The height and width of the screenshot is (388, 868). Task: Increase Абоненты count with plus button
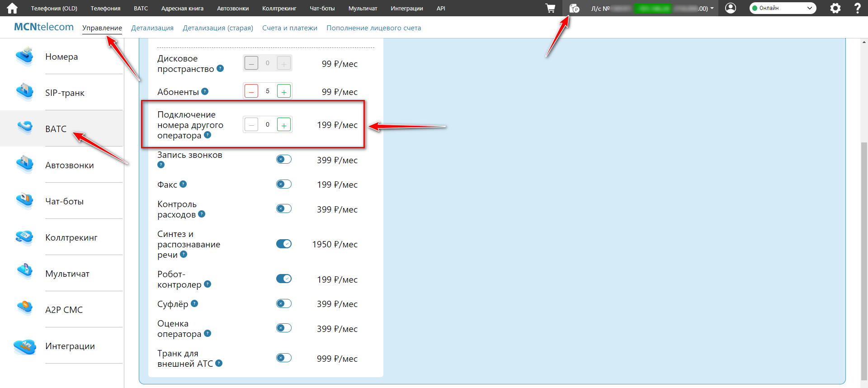pos(284,91)
